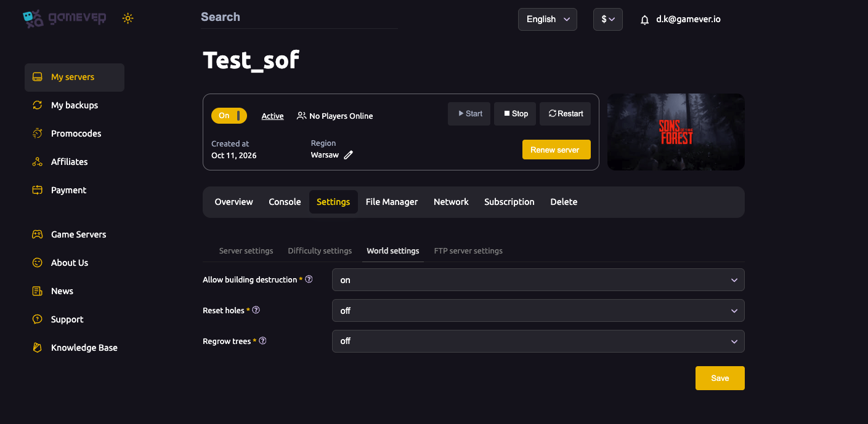
Task: Click the News sidebar icon
Action: [x=38, y=291]
